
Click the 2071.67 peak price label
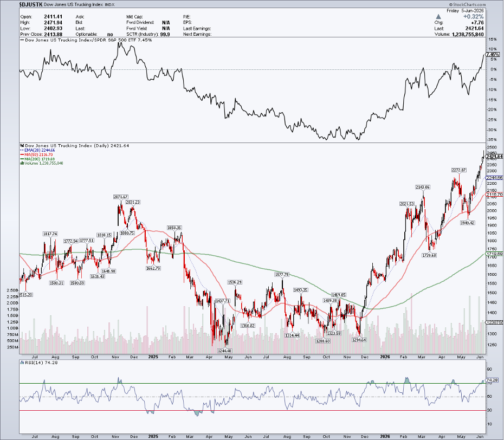(x=121, y=197)
